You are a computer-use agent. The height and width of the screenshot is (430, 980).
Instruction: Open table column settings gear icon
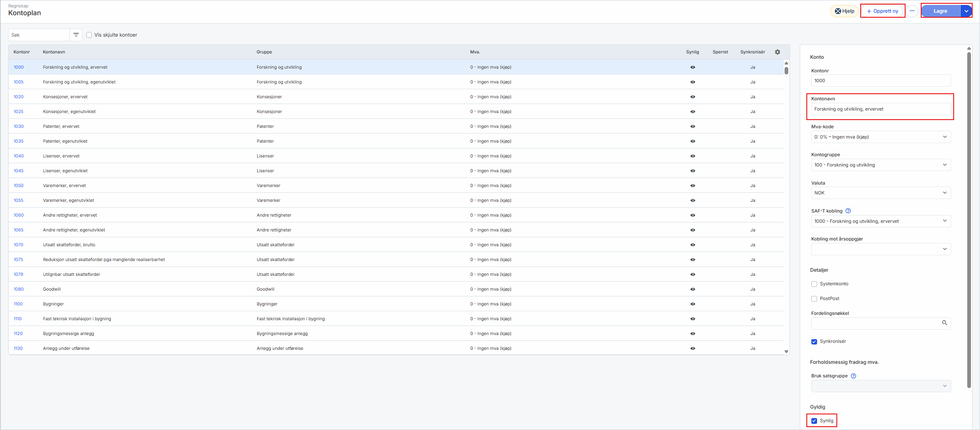pyautogui.click(x=777, y=52)
